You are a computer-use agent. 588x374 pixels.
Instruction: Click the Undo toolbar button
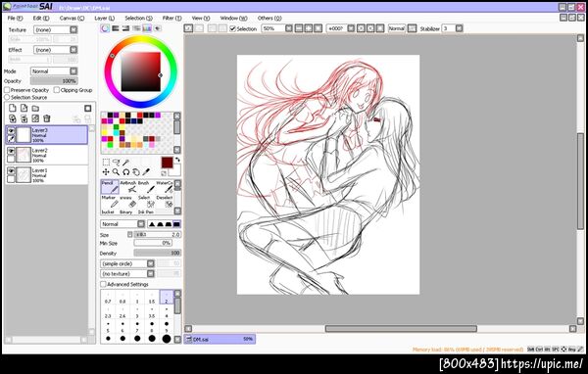pos(188,28)
